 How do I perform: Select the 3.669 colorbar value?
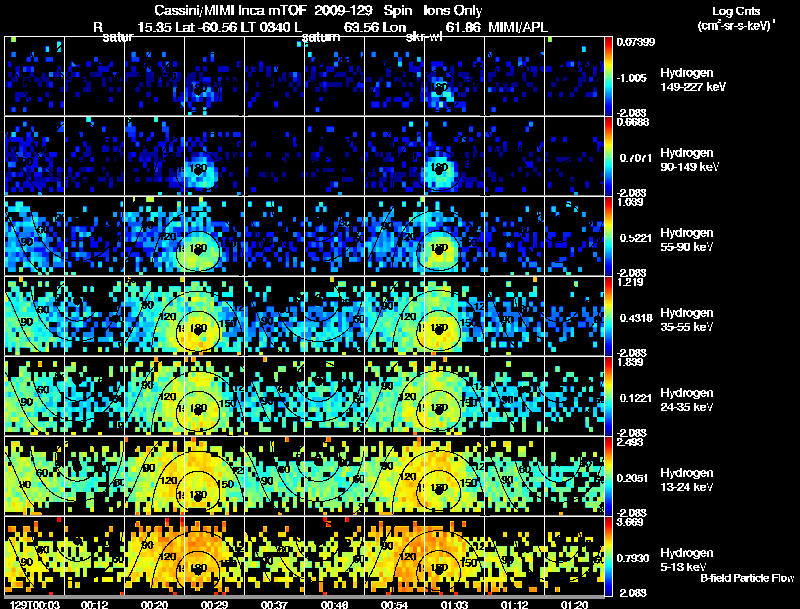click(x=630, y=522)
